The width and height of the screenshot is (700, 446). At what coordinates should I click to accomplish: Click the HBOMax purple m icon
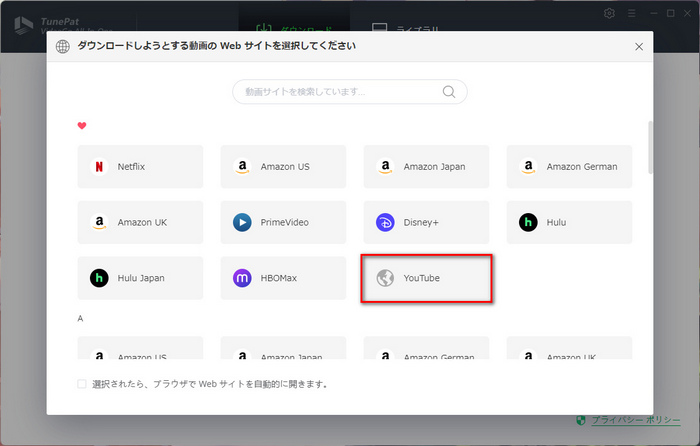(x=242, y=278)
